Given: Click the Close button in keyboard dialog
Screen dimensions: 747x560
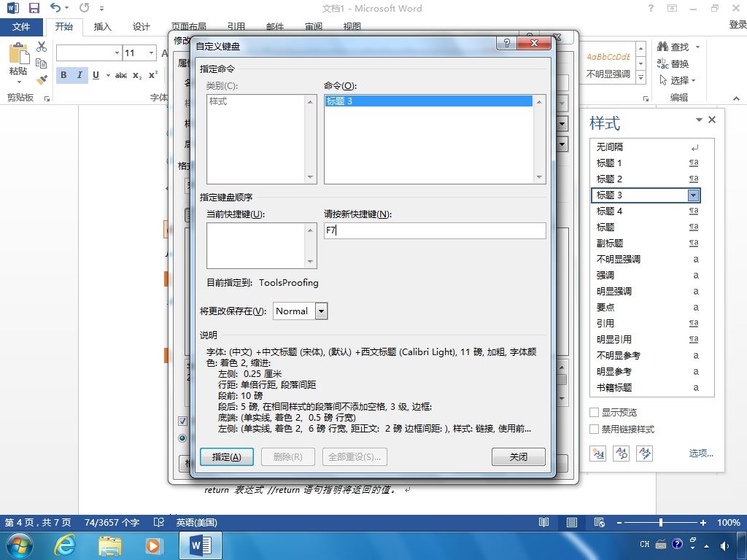Looking at the screenshot, I should 519,456.
